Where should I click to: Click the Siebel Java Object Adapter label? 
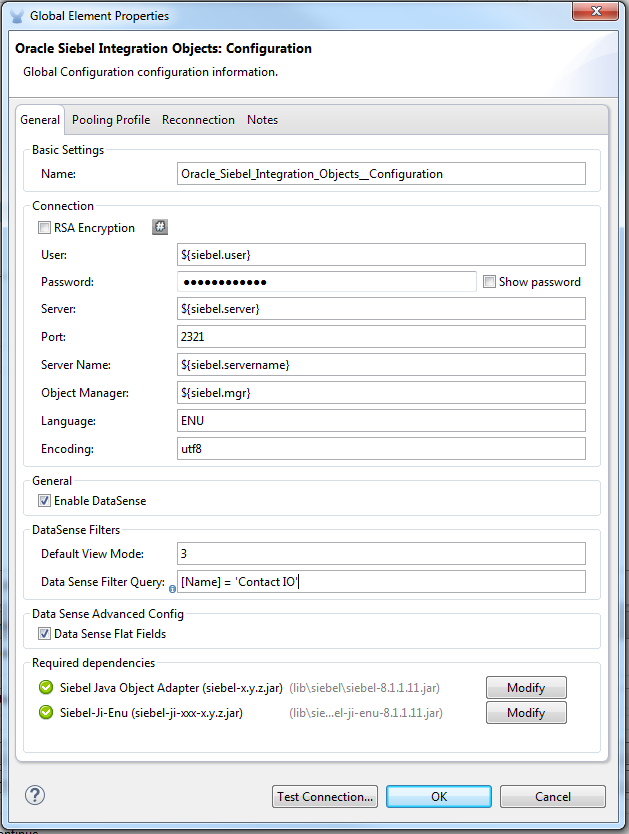coord(171,688)
